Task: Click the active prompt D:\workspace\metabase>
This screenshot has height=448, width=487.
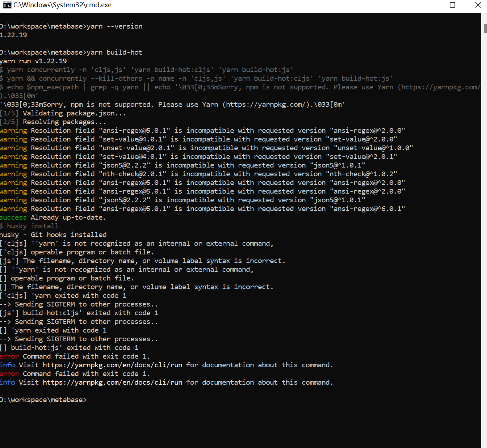Action: point(43,400)
